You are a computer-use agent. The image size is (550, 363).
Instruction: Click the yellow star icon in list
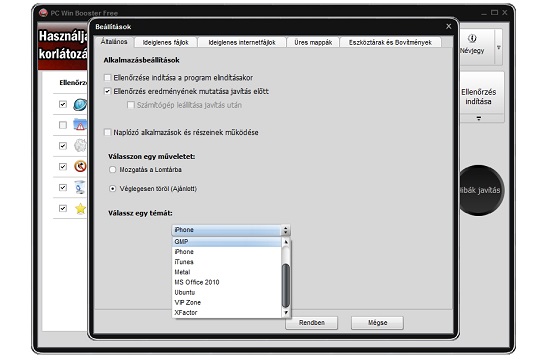[x=80, y=208]
